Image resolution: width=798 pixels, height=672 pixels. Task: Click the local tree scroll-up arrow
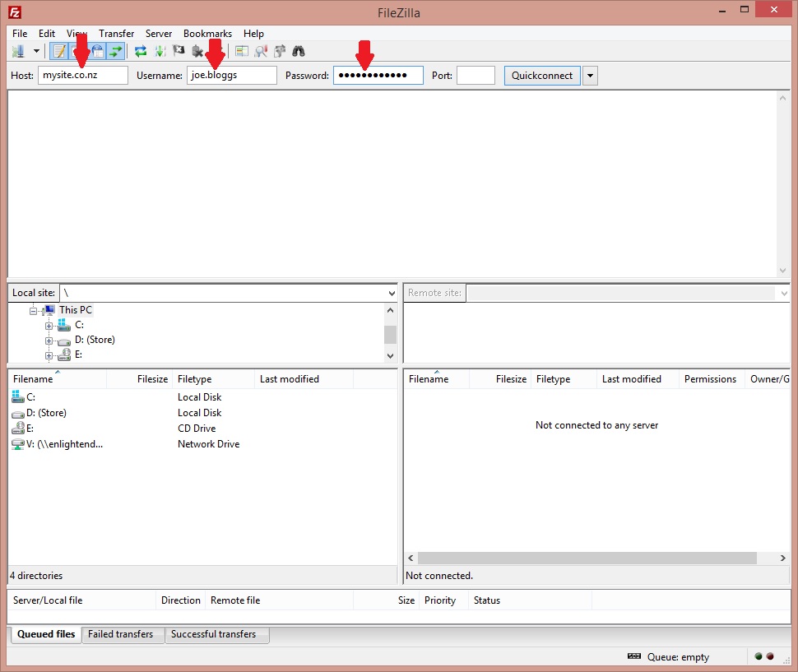390,310
